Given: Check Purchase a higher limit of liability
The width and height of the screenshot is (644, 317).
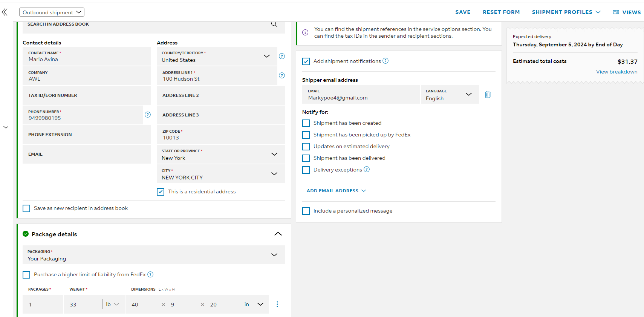Looking at the screenshot, I should coord(26,275).
